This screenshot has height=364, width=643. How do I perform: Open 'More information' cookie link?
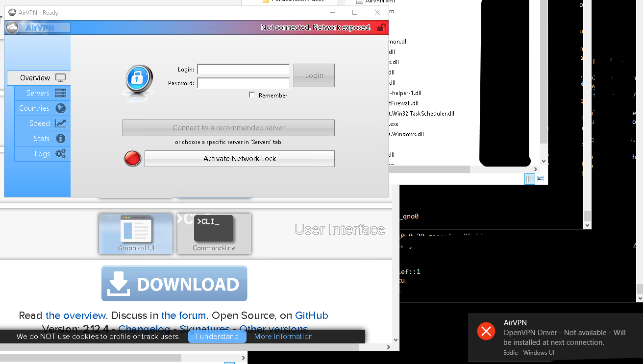(283, 337)
